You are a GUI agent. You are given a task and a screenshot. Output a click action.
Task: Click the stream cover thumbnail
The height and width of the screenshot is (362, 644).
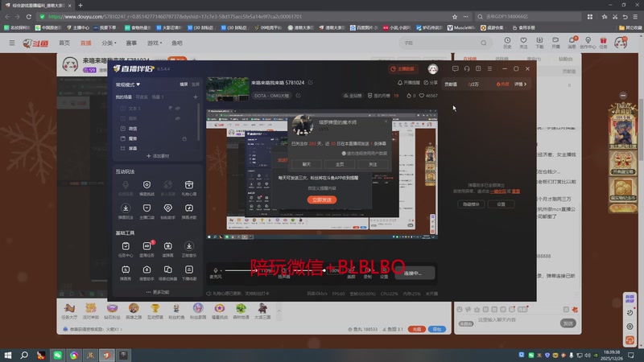tap(228, 89)
